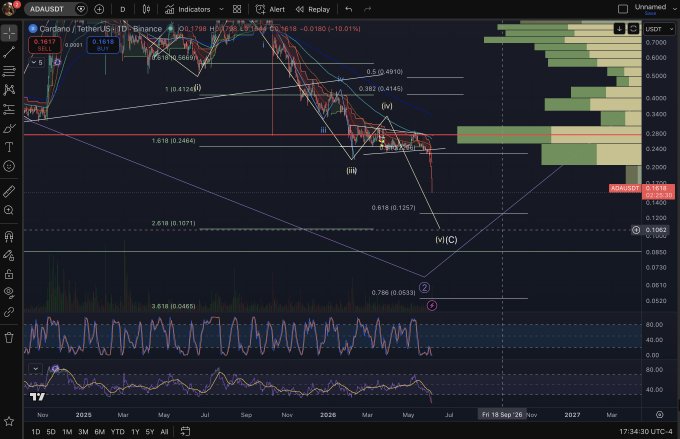
Task: Collapse the indicator legend showing 5
Action: coord(37,62)
